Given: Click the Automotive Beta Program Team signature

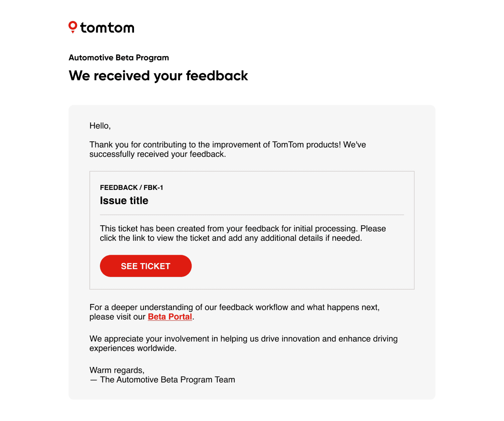Looking at the screenshot, I should click(167, 380).
